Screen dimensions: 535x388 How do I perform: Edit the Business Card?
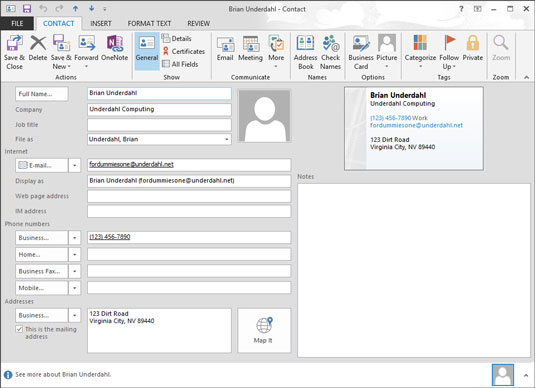coord(361,52)
